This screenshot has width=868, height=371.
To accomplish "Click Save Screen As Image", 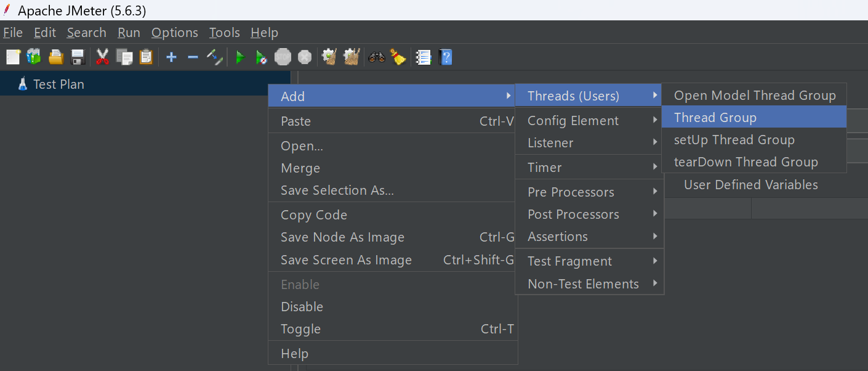I will pos(393,260).
